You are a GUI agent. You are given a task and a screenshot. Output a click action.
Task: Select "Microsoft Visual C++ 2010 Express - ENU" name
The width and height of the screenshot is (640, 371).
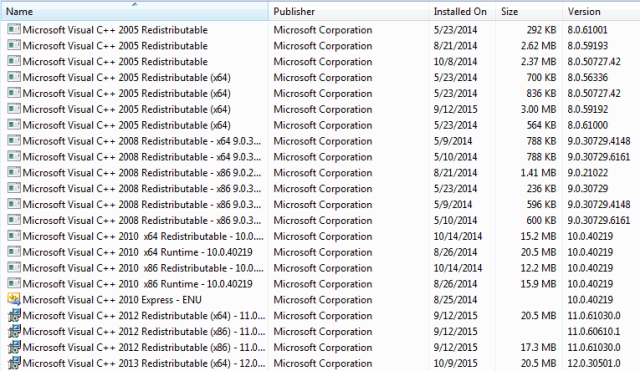pos(112,300)
